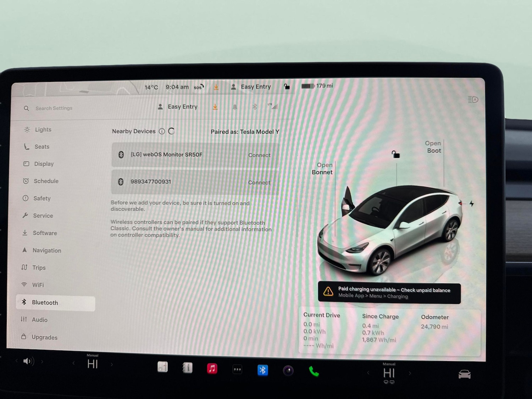Tap the software download arrow in the status bar
The height and width of the screenshot is (399, 532).
(216, 87)
